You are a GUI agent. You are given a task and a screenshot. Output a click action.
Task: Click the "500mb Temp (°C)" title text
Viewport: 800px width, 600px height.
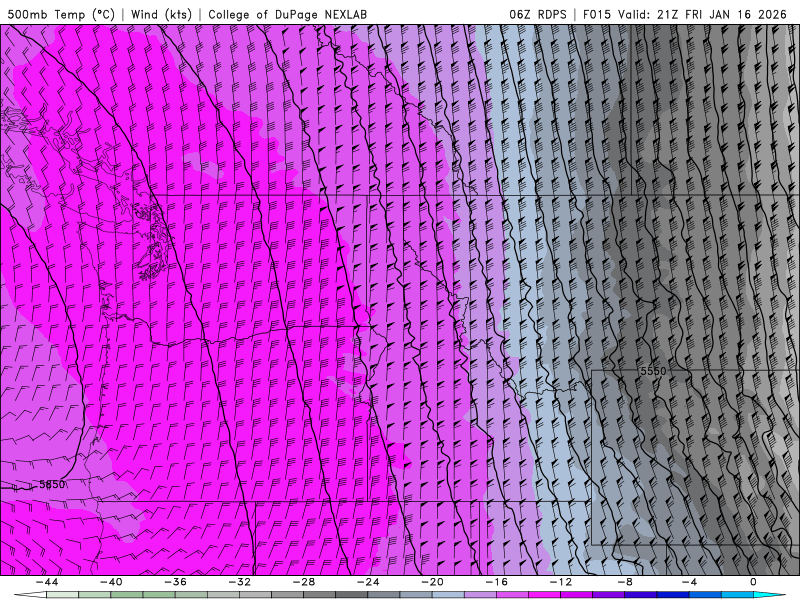[61, 14]
